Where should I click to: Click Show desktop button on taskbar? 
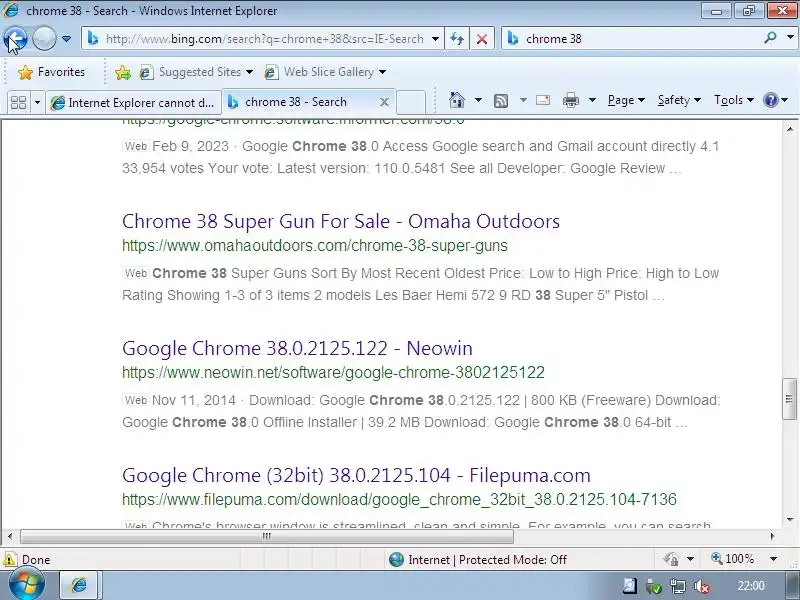pos(793,585)
